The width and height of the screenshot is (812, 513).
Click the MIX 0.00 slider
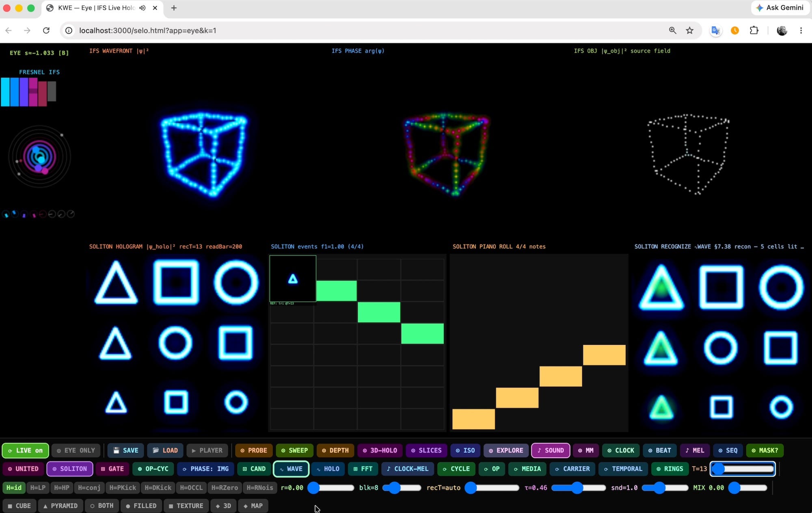(x=748, y=488)
